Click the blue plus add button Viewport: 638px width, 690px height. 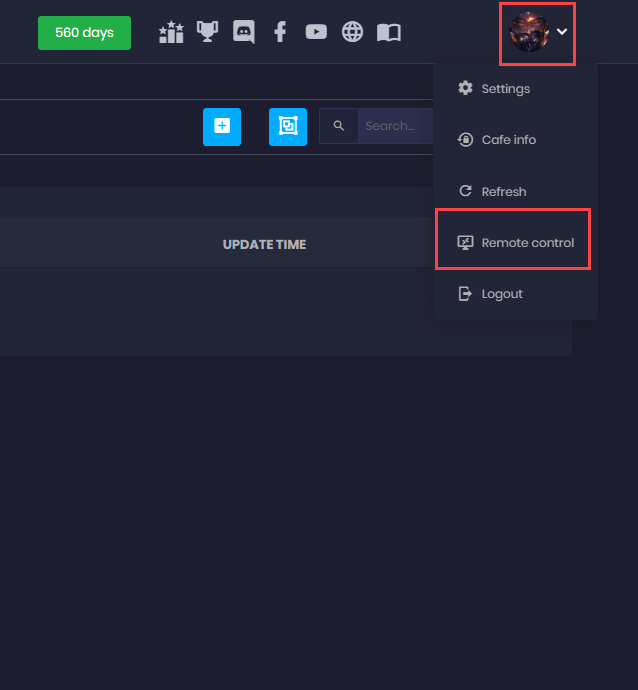point(222,126)
